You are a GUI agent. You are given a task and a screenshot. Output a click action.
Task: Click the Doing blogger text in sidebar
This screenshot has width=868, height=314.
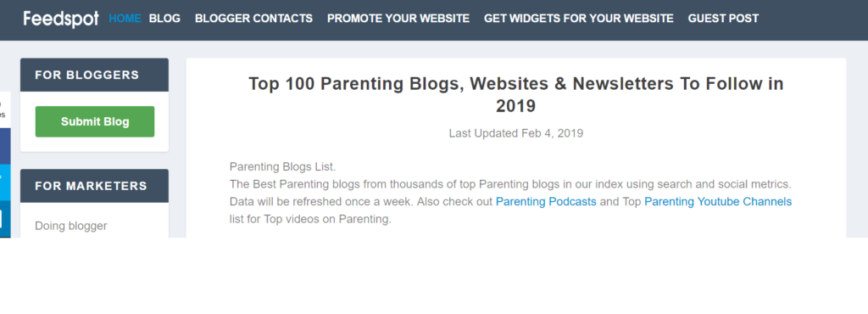tap(71, 226)
